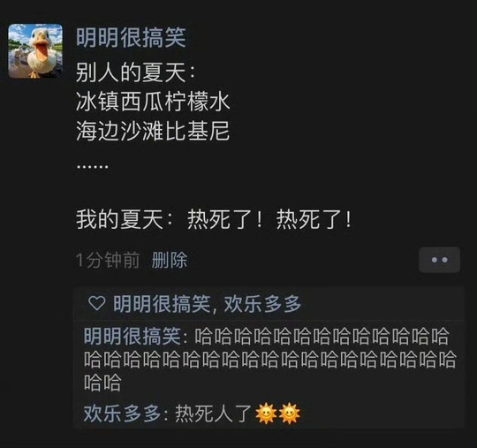
Task: Open the duck avatar profile picture
Action: click(x=35, y=51)
